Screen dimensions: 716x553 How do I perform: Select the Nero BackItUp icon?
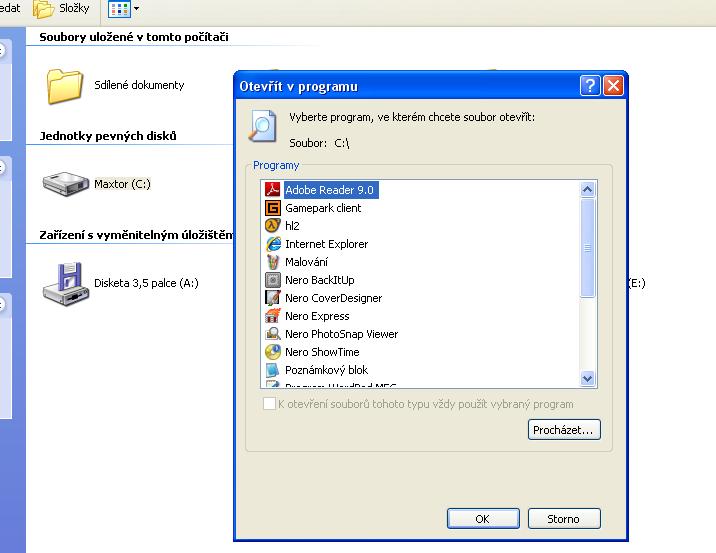point(273,280)
